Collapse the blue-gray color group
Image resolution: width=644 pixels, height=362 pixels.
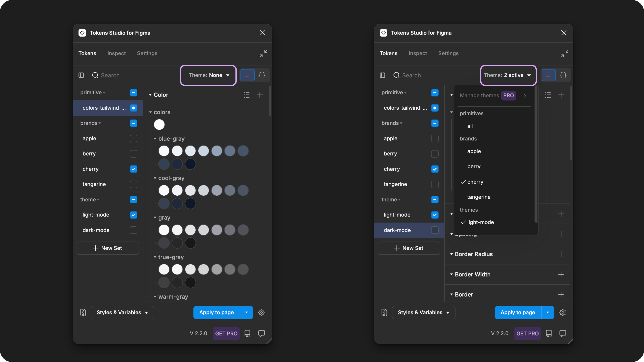(x=155, y=139)
